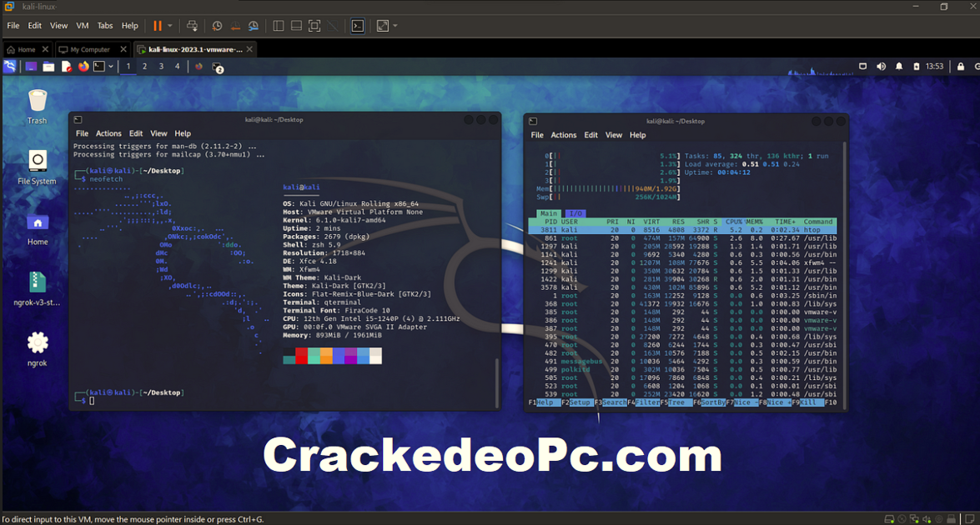Open the Home folder desktop icon
This screenshot has width=980, height=525.
click(x=38, y=229)
